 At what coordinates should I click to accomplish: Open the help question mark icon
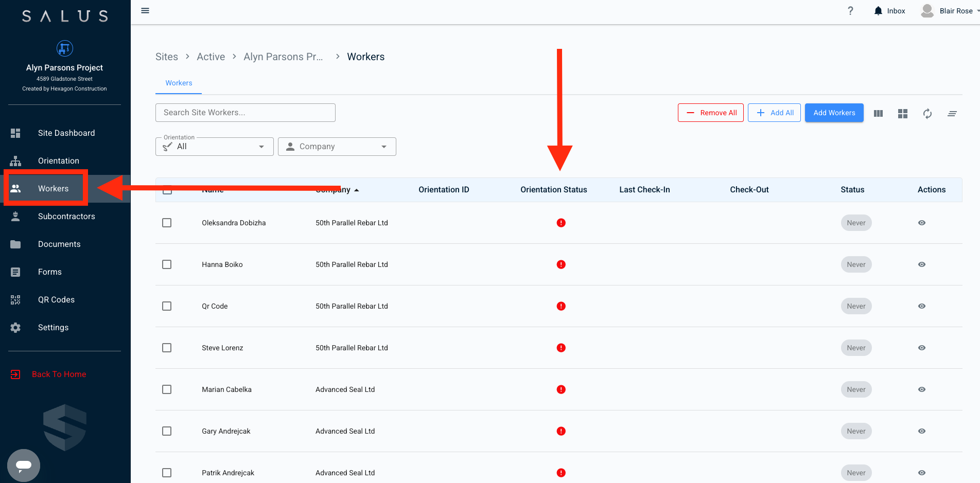point(850,11)
